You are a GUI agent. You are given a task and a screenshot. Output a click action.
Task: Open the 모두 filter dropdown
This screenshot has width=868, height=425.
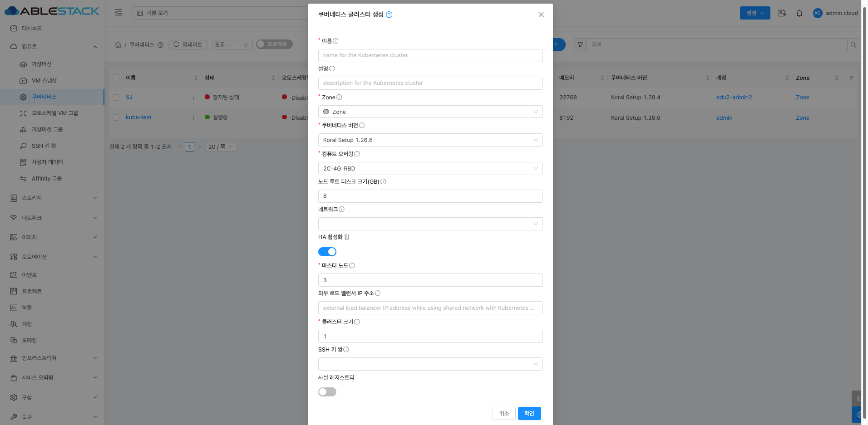pyautogui.click(x=232, y=44)
